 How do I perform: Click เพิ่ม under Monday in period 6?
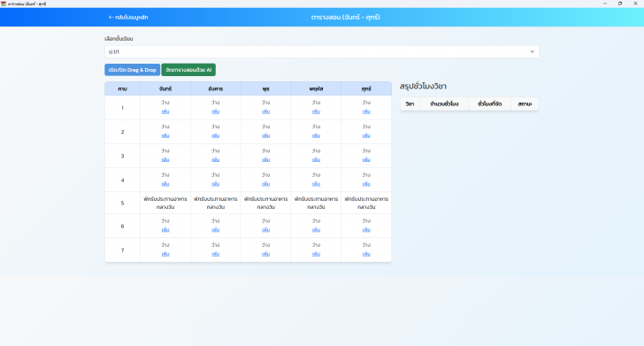[x=165, y=230]
